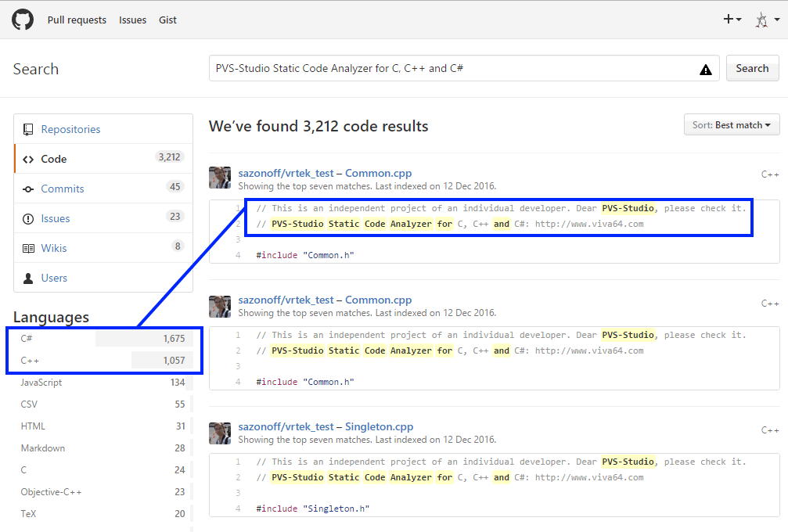This screenshot has width=788, height=532.
Task: Open the GitHub Octocat home logo
Action: [23, 20]
